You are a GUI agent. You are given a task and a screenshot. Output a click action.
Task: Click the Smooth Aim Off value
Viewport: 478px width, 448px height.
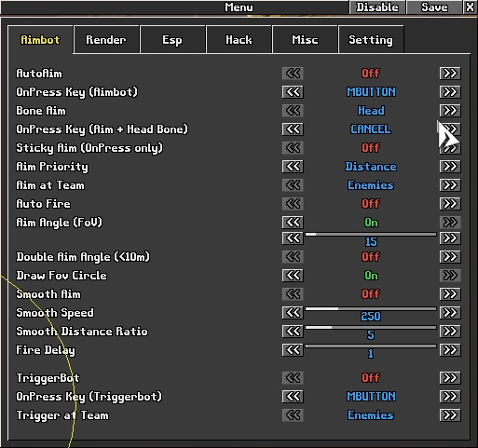pos(371,294)
